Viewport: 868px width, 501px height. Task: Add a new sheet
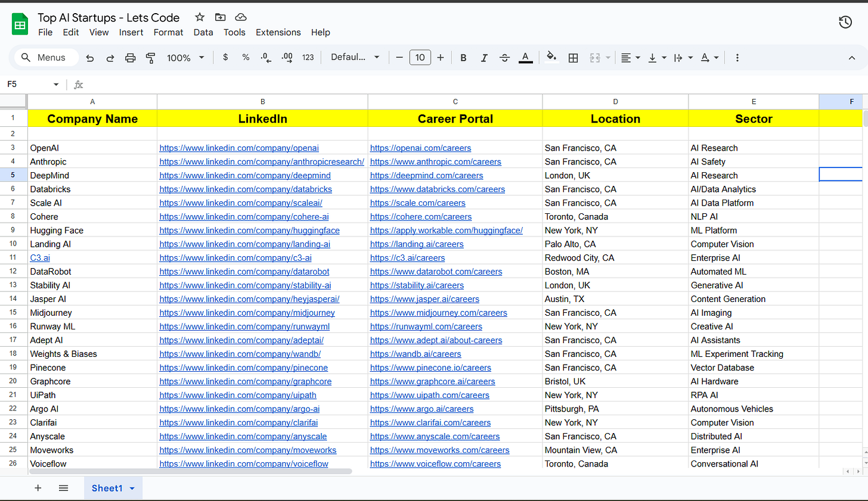[38, 488]
